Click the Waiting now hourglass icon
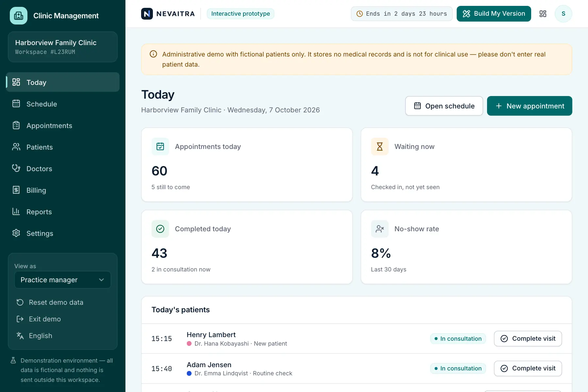The image size is (588, 392). [380, 147]
